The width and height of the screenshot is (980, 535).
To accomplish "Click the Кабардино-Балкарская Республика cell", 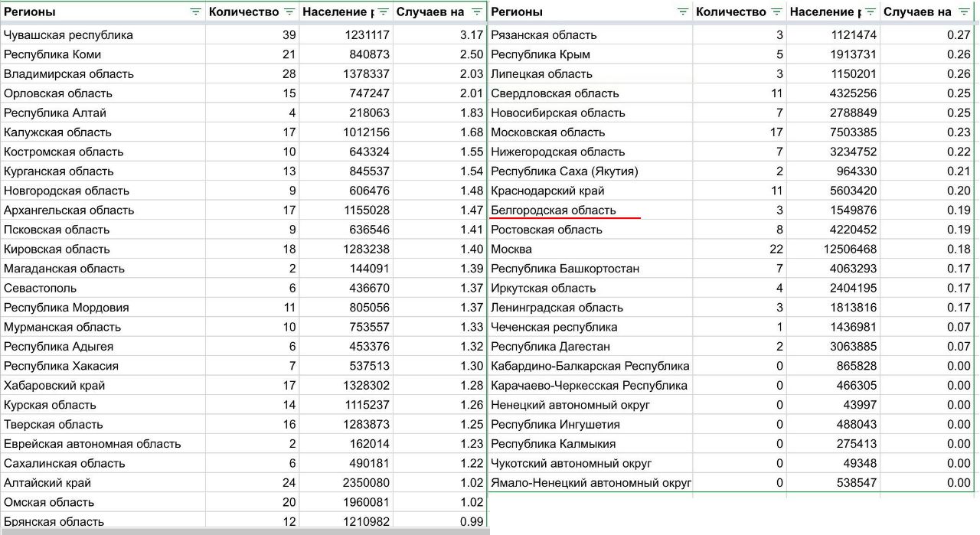I will coord(590,366).
